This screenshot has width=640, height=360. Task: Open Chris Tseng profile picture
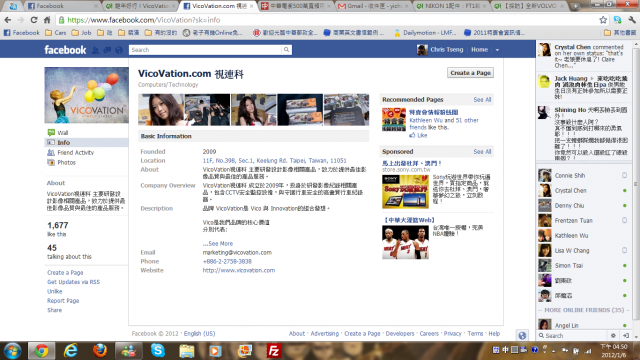(x=422, y=50)
